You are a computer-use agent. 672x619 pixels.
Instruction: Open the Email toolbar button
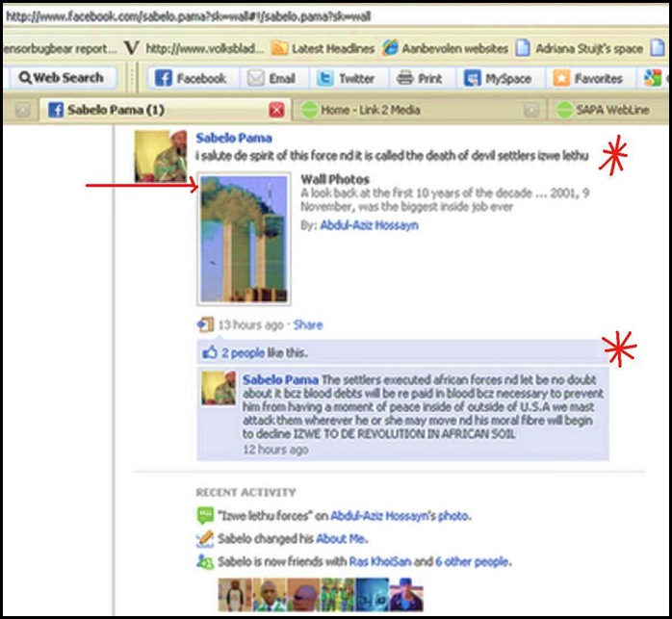[x=271, y=78]
